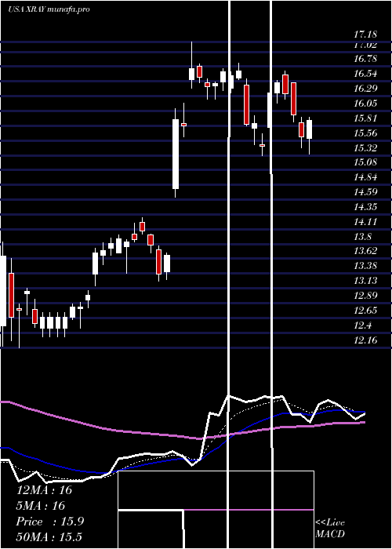Select the 12.16 price axis label

(365, 340)
